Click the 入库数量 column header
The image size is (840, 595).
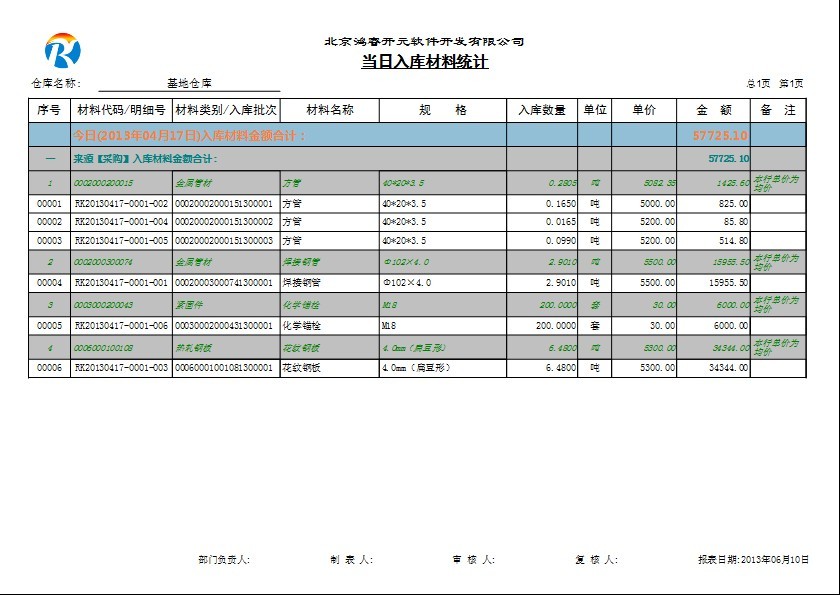pyautogui.click(x=542, y=110)
